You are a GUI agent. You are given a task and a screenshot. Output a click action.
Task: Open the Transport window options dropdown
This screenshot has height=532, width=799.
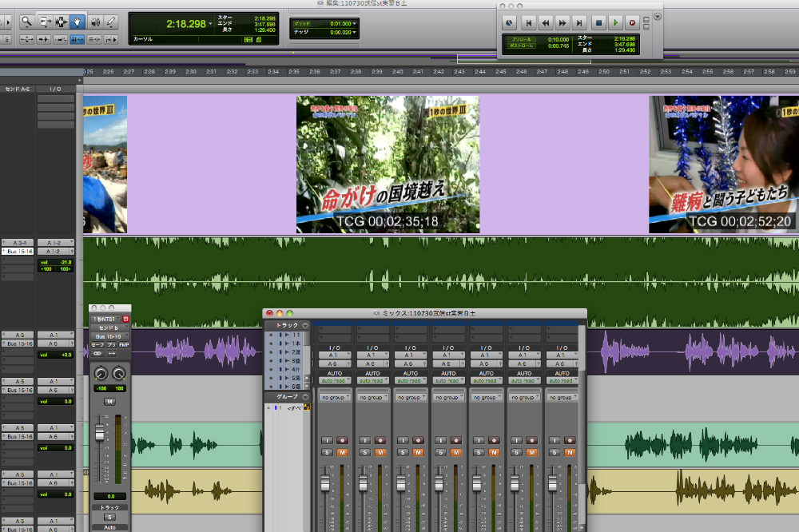658,17
